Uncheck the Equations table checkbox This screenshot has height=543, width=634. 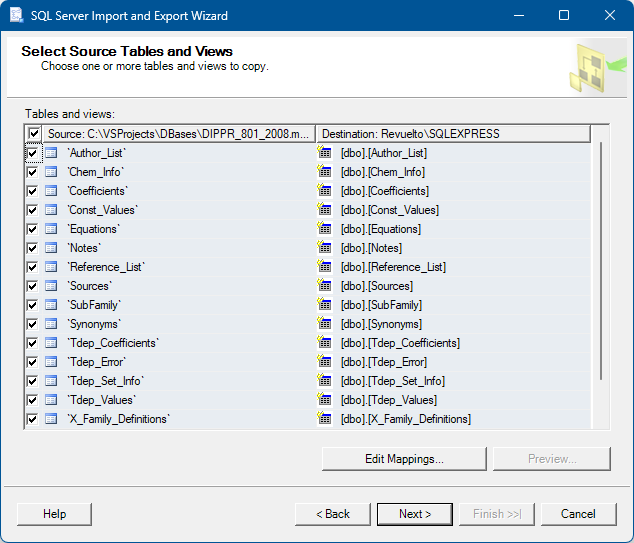32,229
